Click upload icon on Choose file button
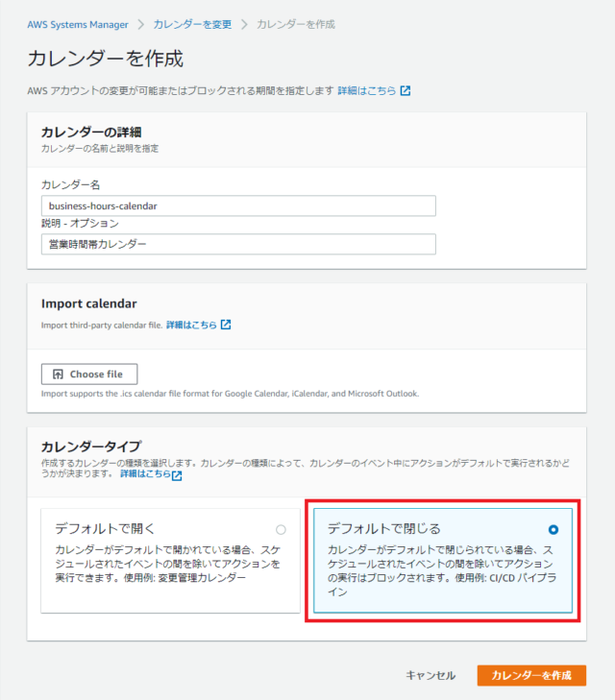615x700 pixels. [x=58, y=374]
